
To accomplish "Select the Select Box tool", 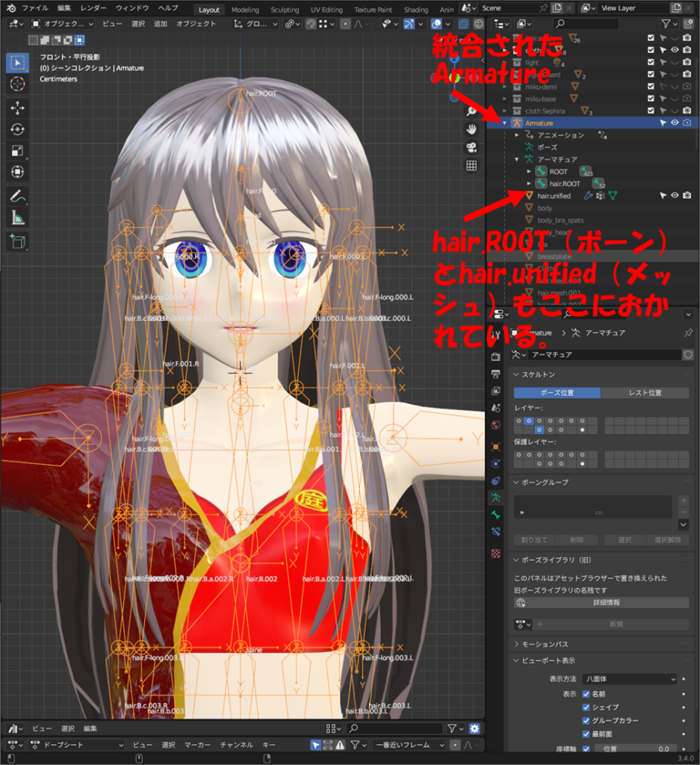I will pyautogui.click(x=18, y=63).
